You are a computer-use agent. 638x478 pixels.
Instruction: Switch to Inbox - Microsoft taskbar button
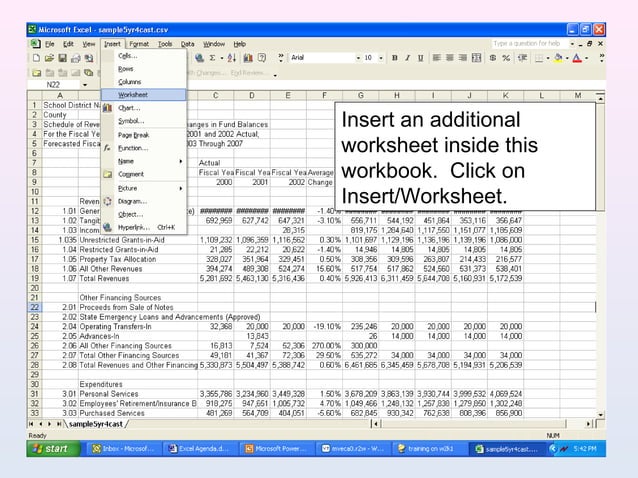tap(123, 449)
